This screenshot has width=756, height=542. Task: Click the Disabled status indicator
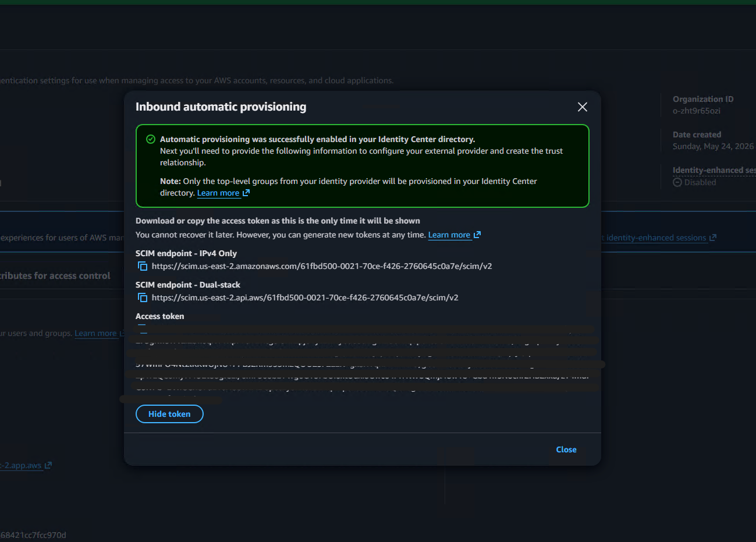pos(694,183)
